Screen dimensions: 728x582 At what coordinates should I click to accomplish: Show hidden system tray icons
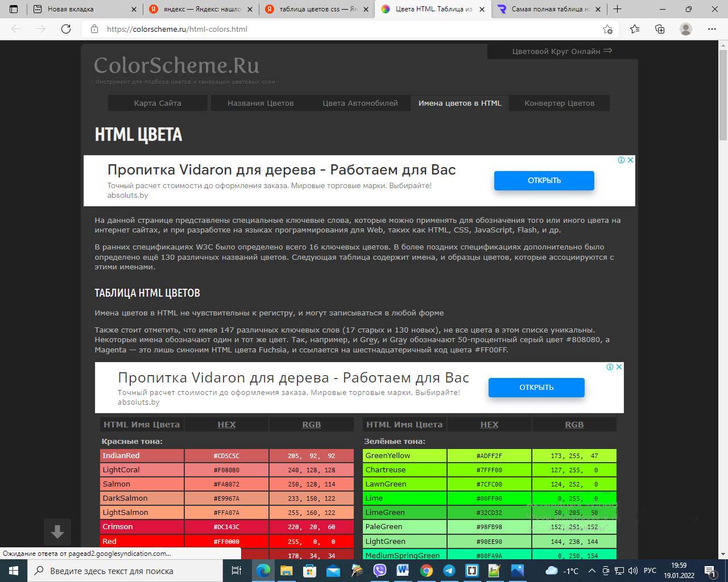(x=591, y=571)
